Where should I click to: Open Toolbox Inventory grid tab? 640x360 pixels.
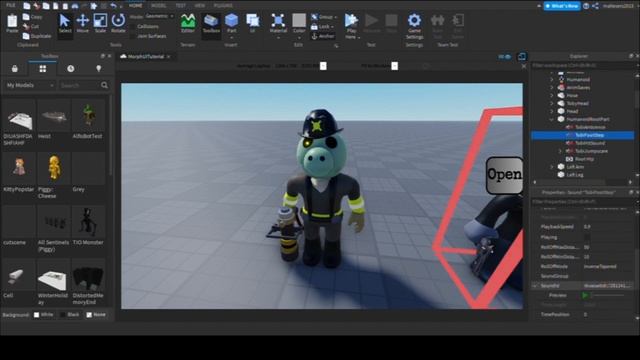pos(42,69)
